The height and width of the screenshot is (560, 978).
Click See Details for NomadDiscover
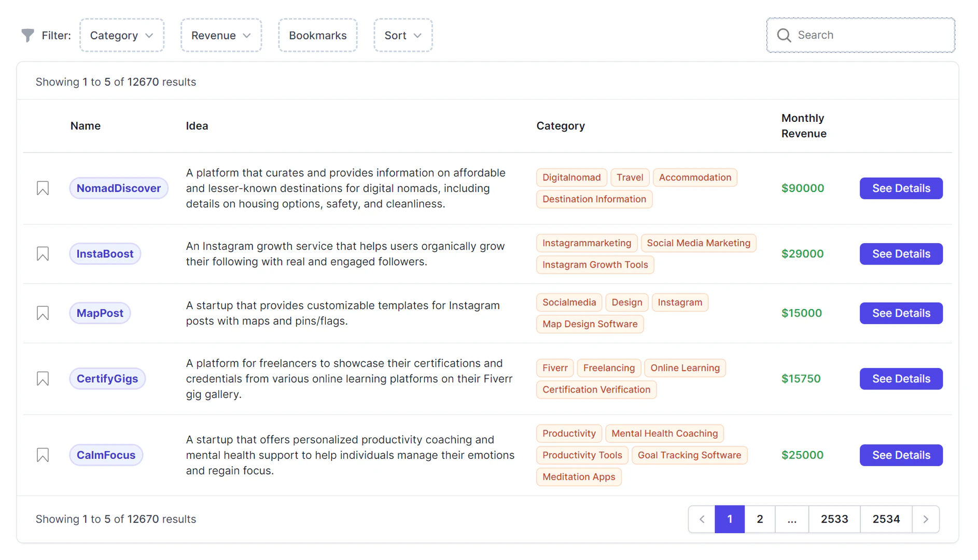(x=901, y=188)
